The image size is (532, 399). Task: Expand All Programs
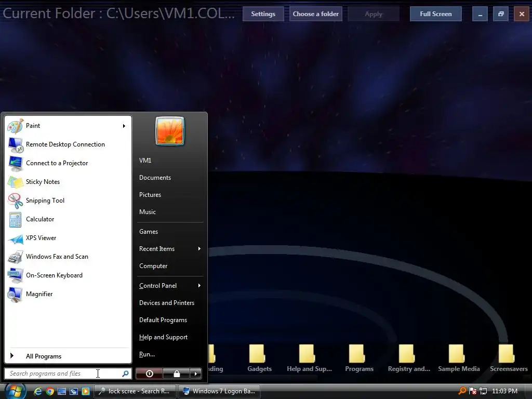pos(68,356)
